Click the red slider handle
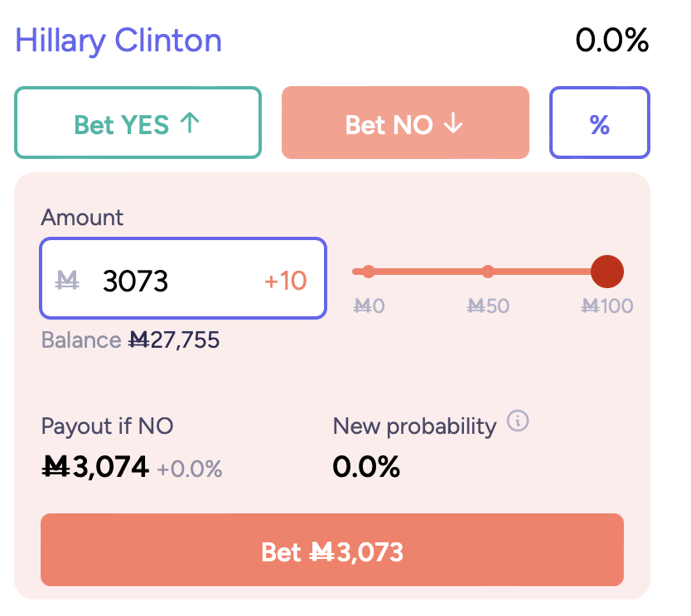This screenshot has width=691, height=616. 606,272
